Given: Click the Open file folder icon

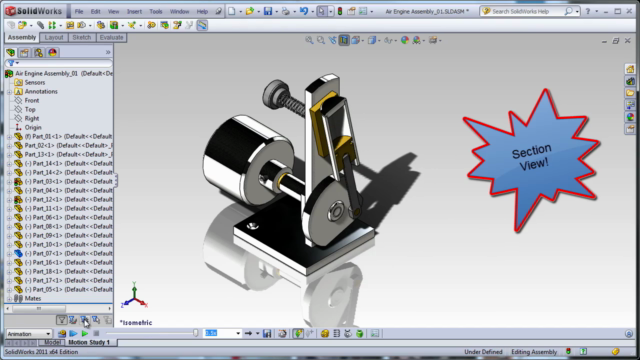Looking at the screenshot, I should click(x=250, y=11).
